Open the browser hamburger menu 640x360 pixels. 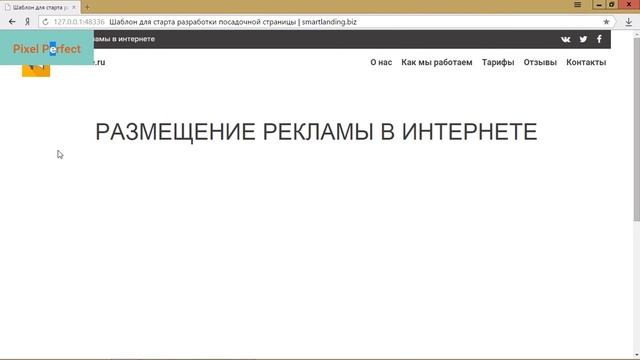pos(578,4)
